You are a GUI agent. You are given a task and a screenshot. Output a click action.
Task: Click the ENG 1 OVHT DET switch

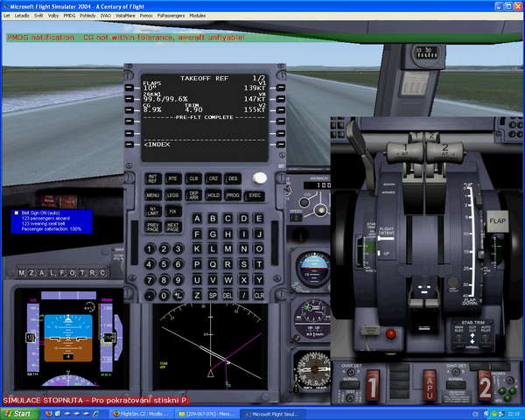coord(350,373)
